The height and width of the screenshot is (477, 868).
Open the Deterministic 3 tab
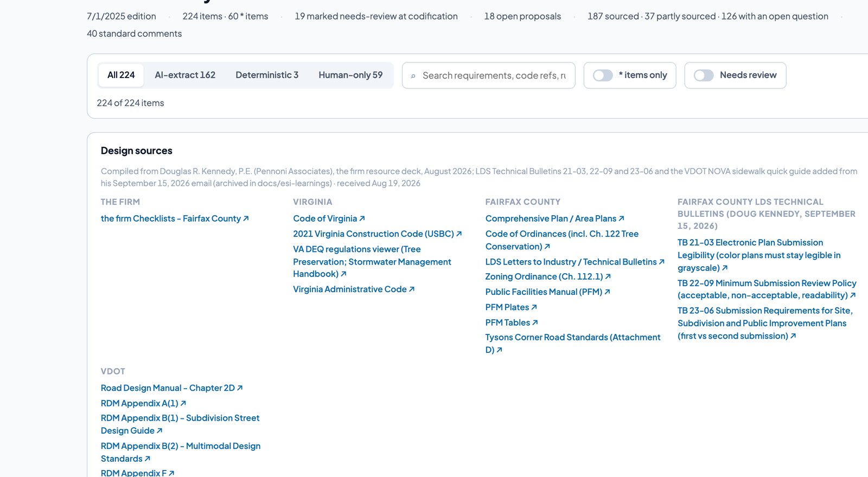267,75
